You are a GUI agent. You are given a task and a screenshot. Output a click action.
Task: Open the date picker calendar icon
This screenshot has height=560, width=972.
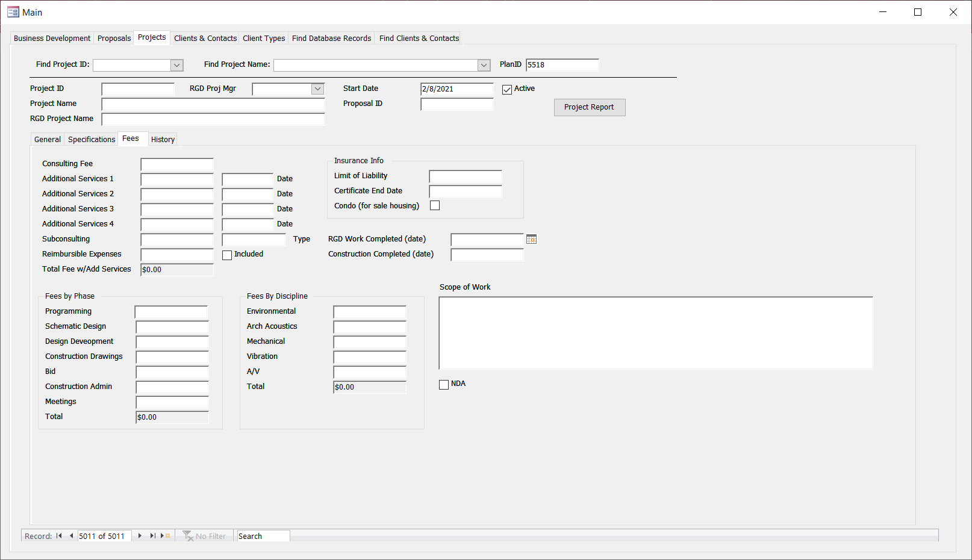click(531, 239)
